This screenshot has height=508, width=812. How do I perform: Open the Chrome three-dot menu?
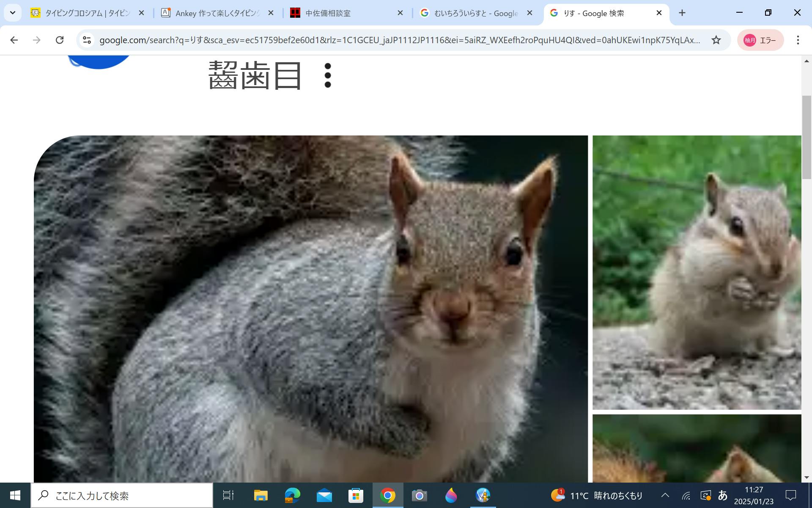pos(798,40)
